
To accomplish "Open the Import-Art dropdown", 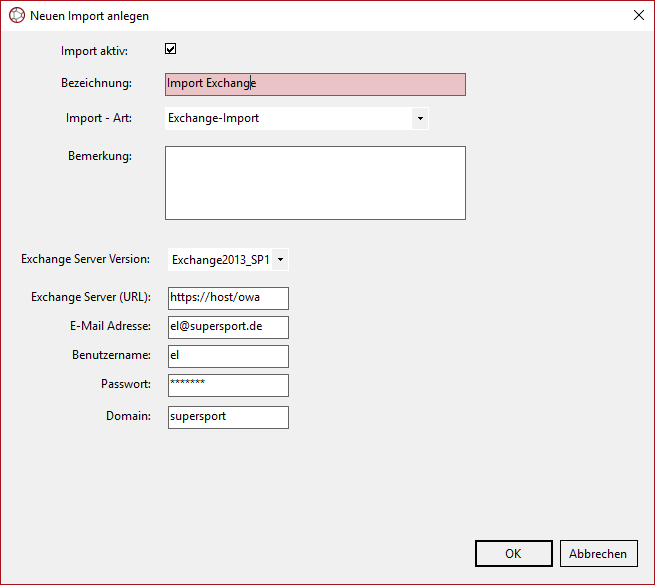I will [420, 119].
